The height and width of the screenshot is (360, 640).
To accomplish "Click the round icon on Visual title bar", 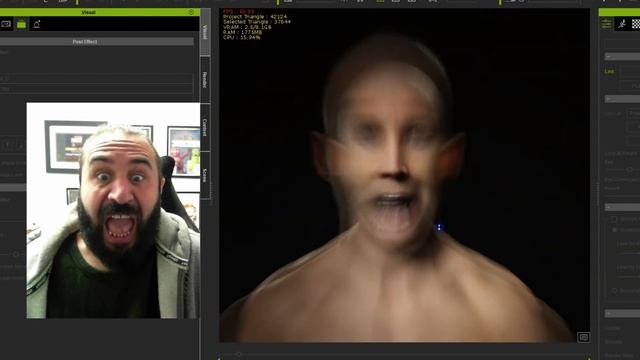I will click(191, 12).
